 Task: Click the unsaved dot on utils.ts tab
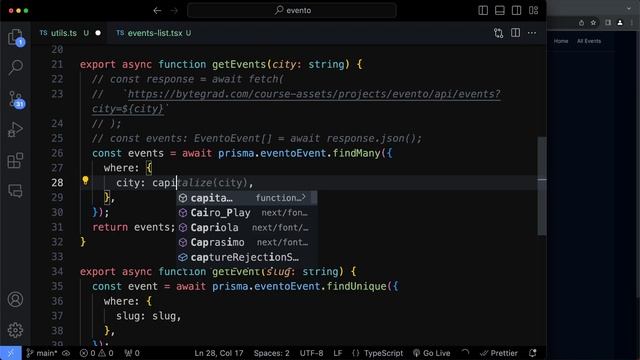(98, 33)
